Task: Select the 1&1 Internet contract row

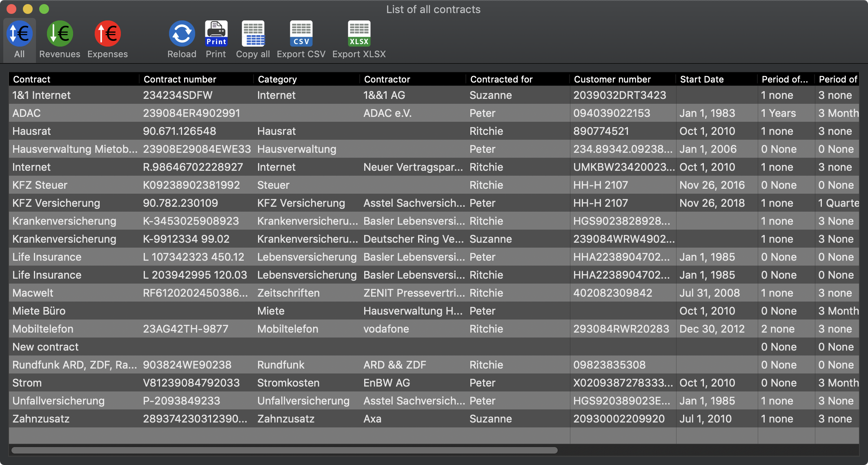Action: tap(434, 95)
